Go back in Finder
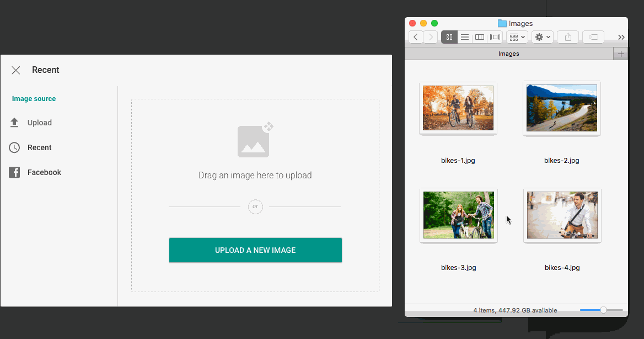Screen dimensions: 644x339 (x=416, y=37)
